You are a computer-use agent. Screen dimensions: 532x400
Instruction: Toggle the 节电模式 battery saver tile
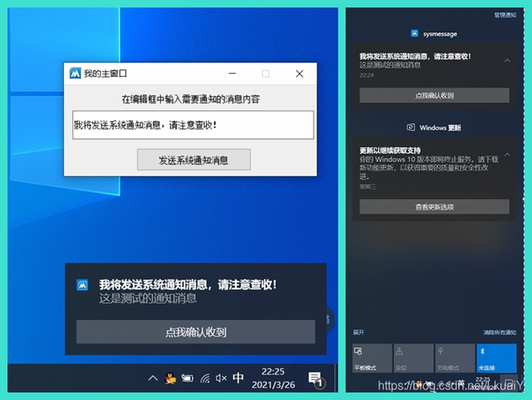coord(455,358)
